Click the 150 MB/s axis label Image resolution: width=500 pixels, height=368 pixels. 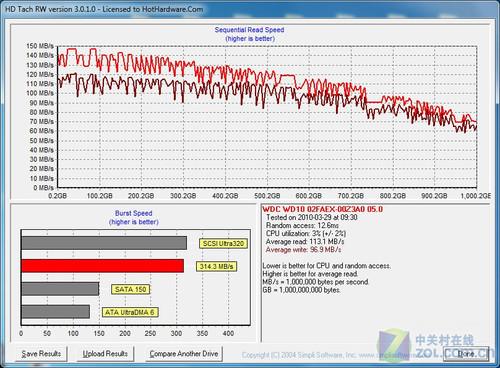[40, 46]
